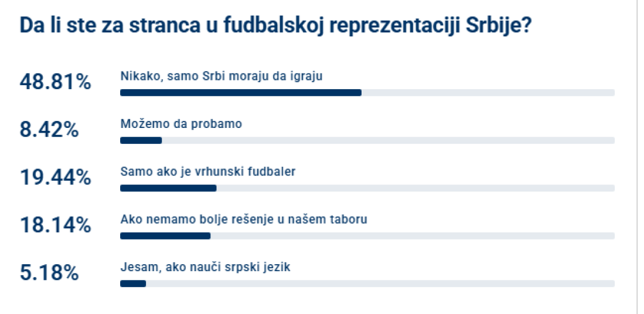Click the 18.14% percentage value
Viewport: 644px width, 314px height.
pos(56,225)
